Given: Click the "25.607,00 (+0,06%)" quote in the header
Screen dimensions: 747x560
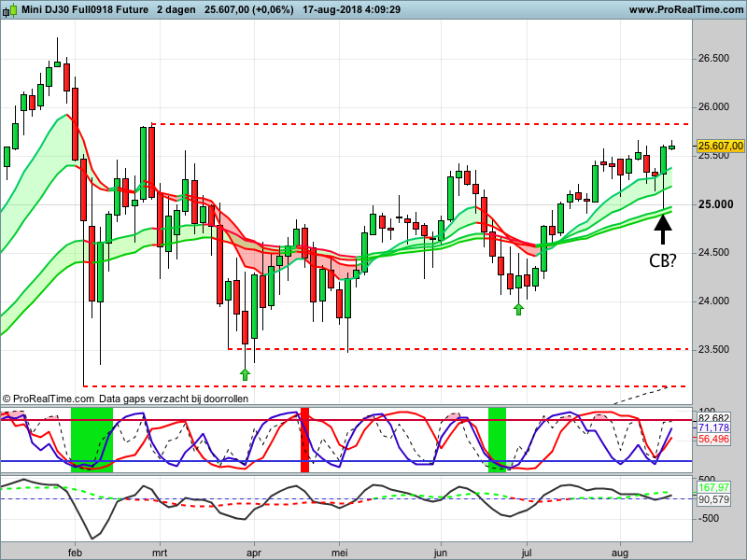Looking at the screenshot, I should point(249,9).
